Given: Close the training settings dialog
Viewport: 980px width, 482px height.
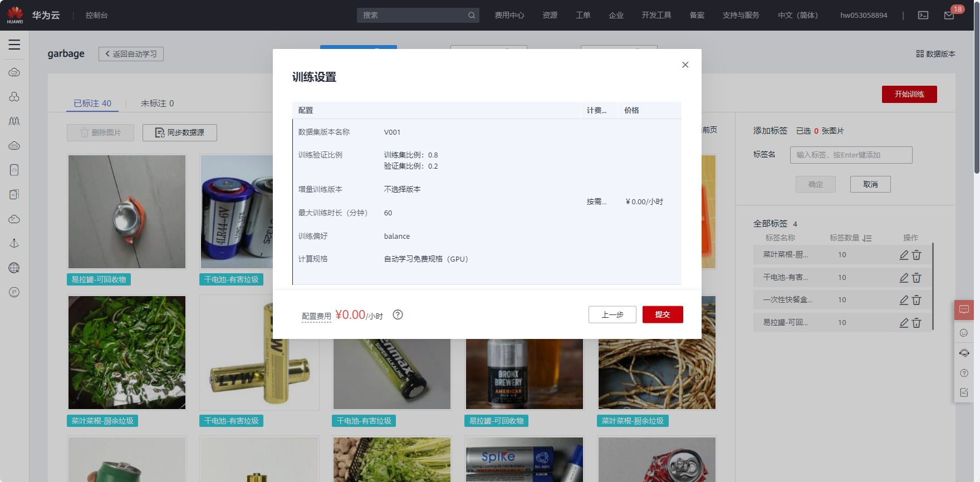Looking at the screenshot, I should click(685, 65).
